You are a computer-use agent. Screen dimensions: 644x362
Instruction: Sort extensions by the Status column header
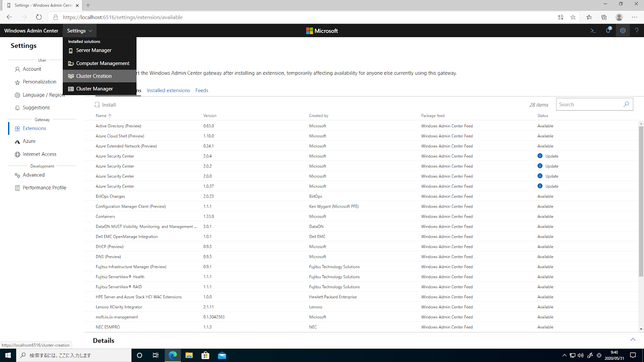543,115
